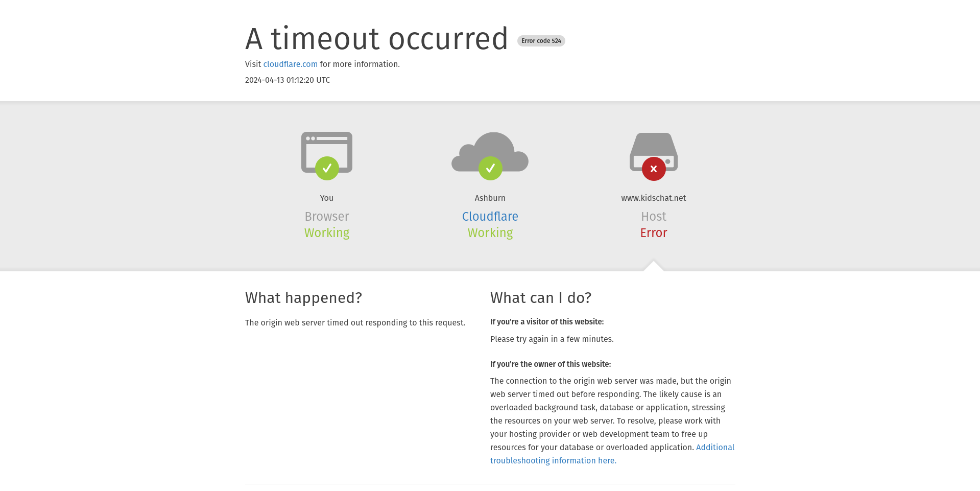Click the red X error badge
This screenshot has height=491, width=980.
[654, 169]
